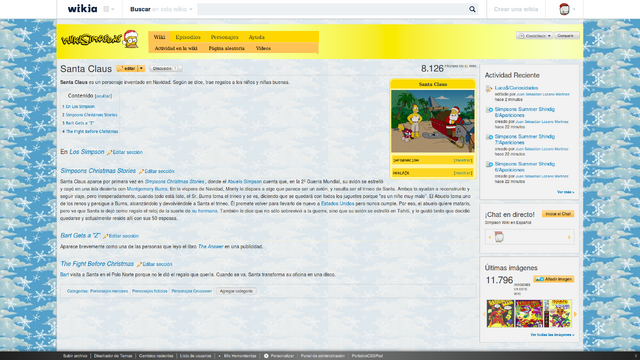Click 'Ver más' in Actividad Reciente

click(566, 192)
